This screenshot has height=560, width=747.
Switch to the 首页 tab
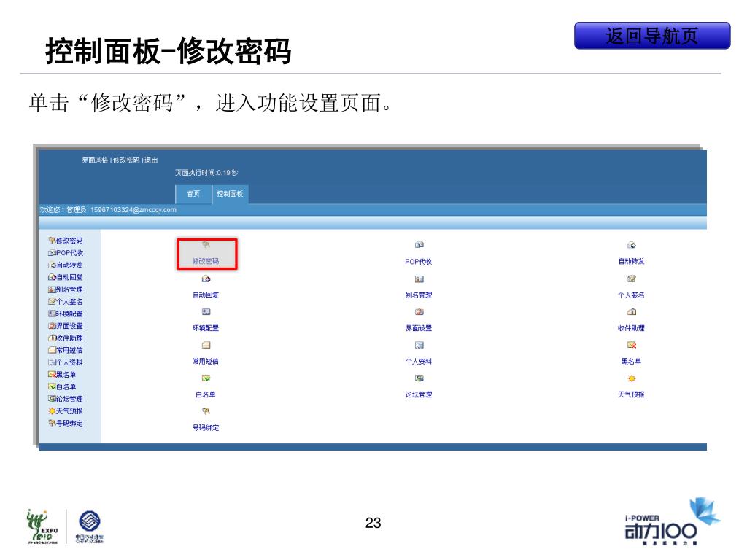[193, 194]
